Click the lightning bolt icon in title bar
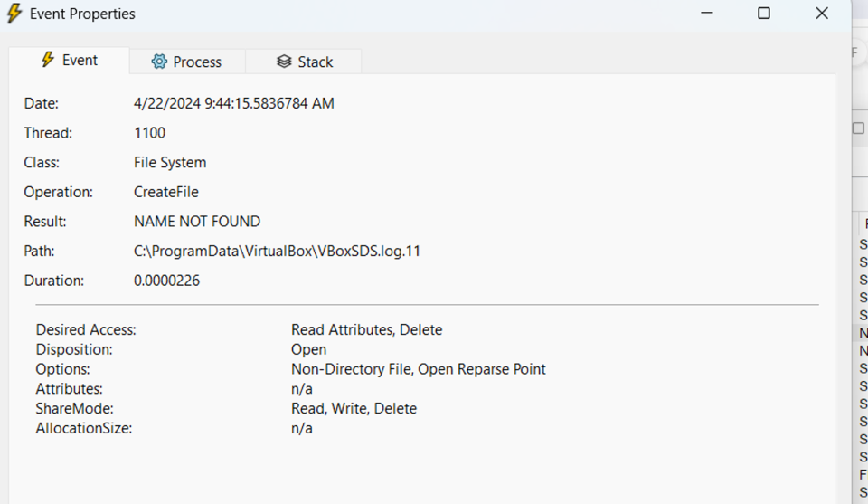Image resolution: width=868 pixels, height=504 pixels. point(14,14)
